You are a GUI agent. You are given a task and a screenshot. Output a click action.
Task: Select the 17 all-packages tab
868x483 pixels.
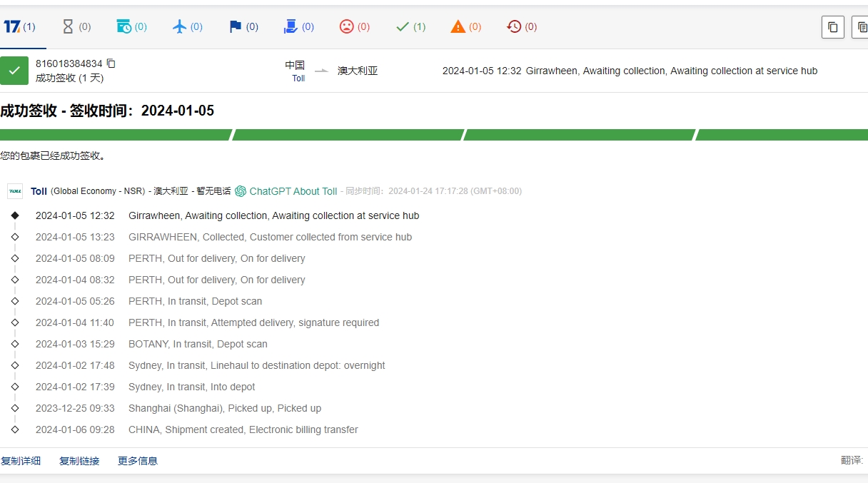[x=19, y=27]
